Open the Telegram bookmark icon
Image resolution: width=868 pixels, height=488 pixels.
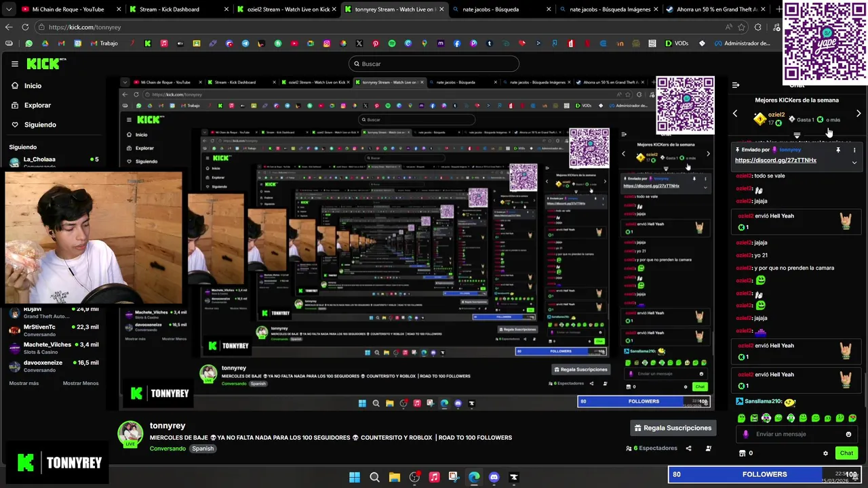click(x=245, y=43)
